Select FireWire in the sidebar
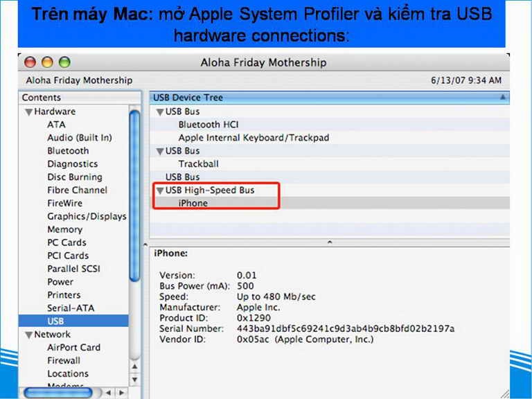The image size is (532, 399). pyautogui.click(x=65, y=203)
